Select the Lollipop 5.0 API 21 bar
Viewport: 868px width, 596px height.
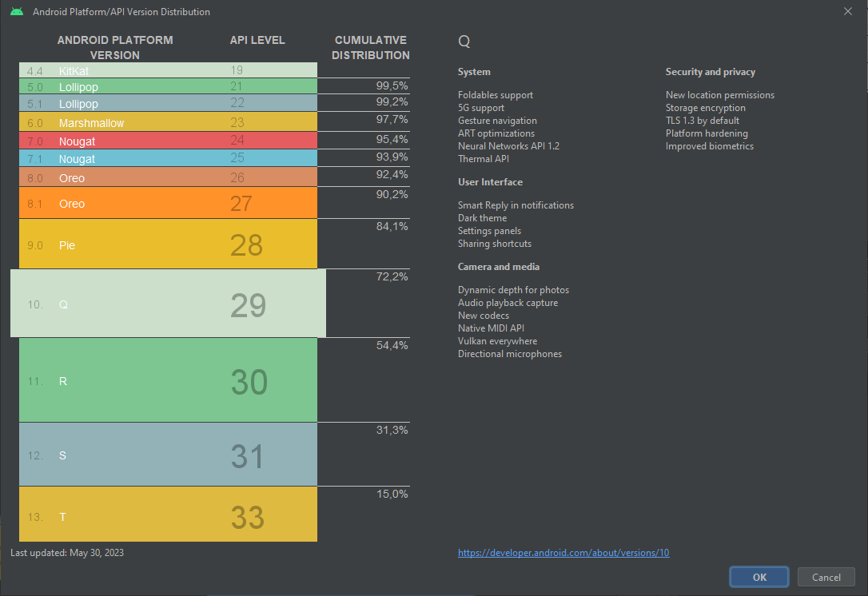click(x=168, y=86)
